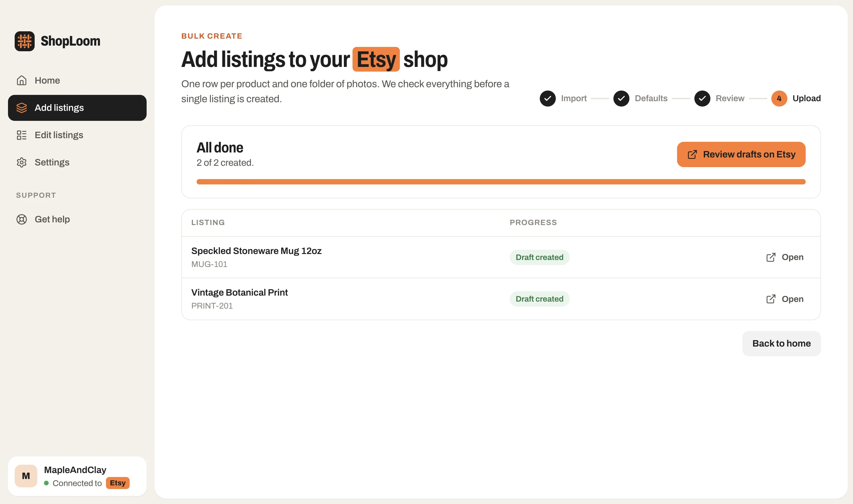853x504 pixels.
Task: Open the Speckled Stoneware Mug draft
Action: tap(785, 257)
